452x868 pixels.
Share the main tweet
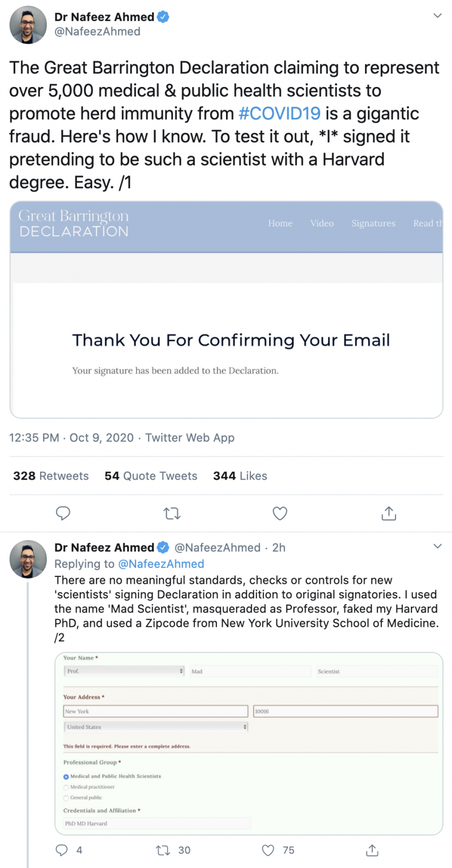coord(389,513)
